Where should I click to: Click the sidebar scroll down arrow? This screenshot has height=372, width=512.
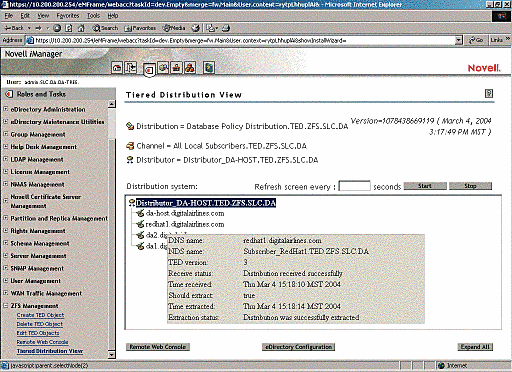click(112, 355)
